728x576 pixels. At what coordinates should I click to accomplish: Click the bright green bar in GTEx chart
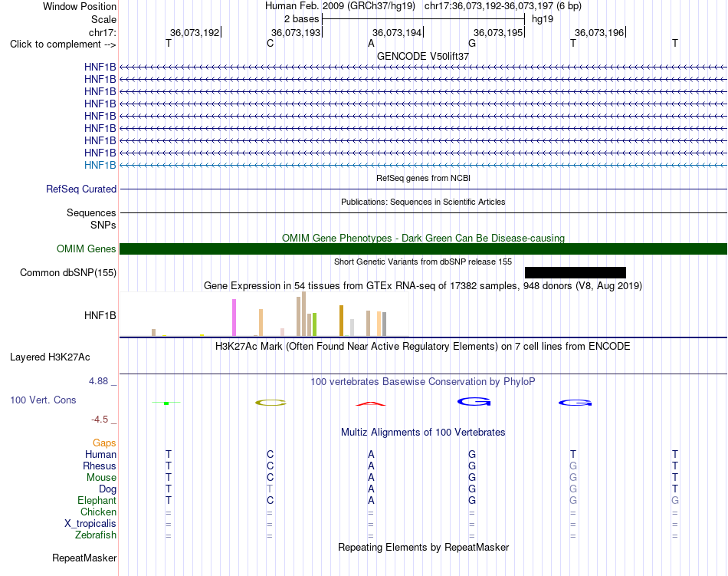[x=314, y=324]
